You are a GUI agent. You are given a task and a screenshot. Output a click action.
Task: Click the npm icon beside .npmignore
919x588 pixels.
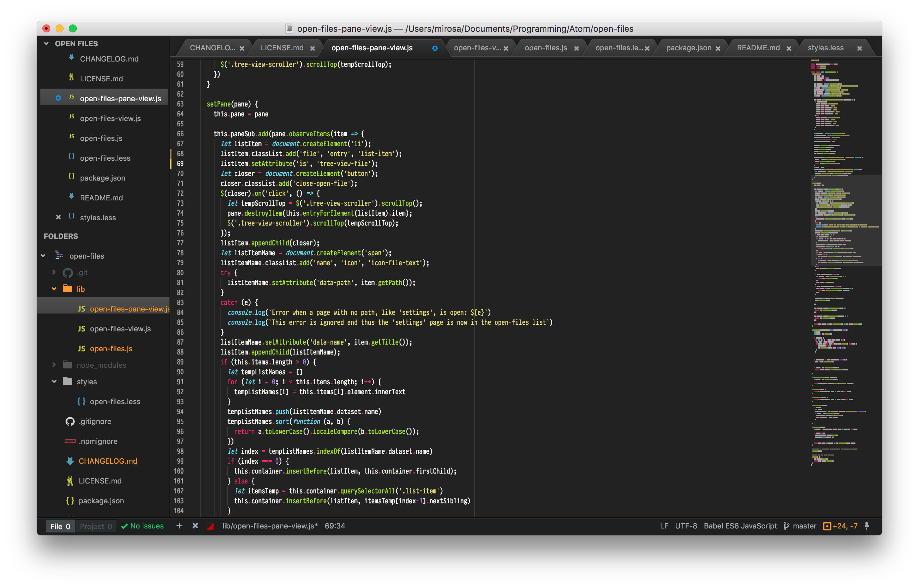(70, 441)
